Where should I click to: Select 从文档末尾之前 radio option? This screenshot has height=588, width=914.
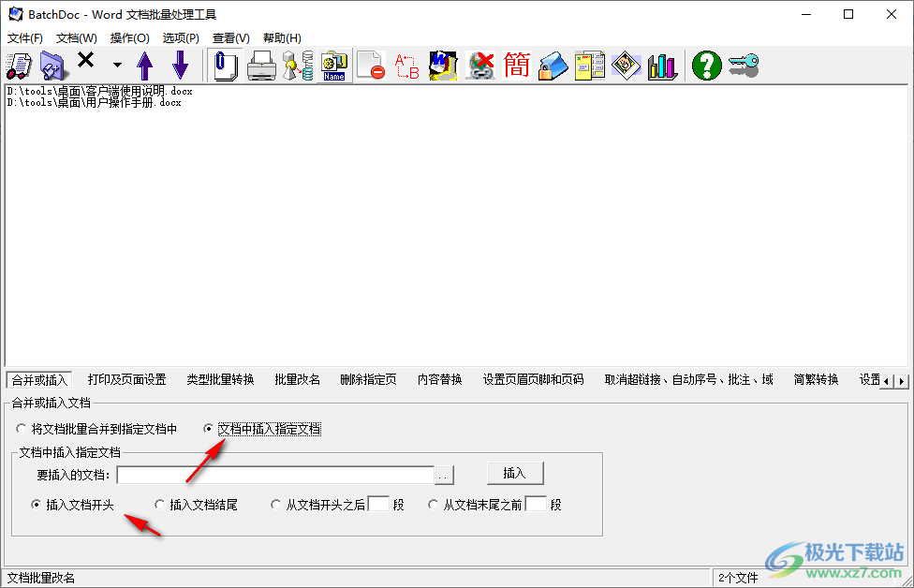[x=475, y=505]
